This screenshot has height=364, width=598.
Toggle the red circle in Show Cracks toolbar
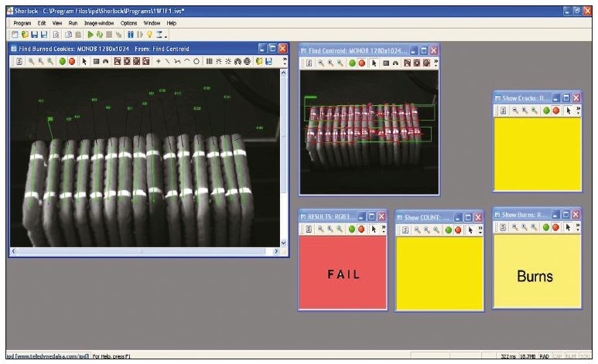(555, 111)
